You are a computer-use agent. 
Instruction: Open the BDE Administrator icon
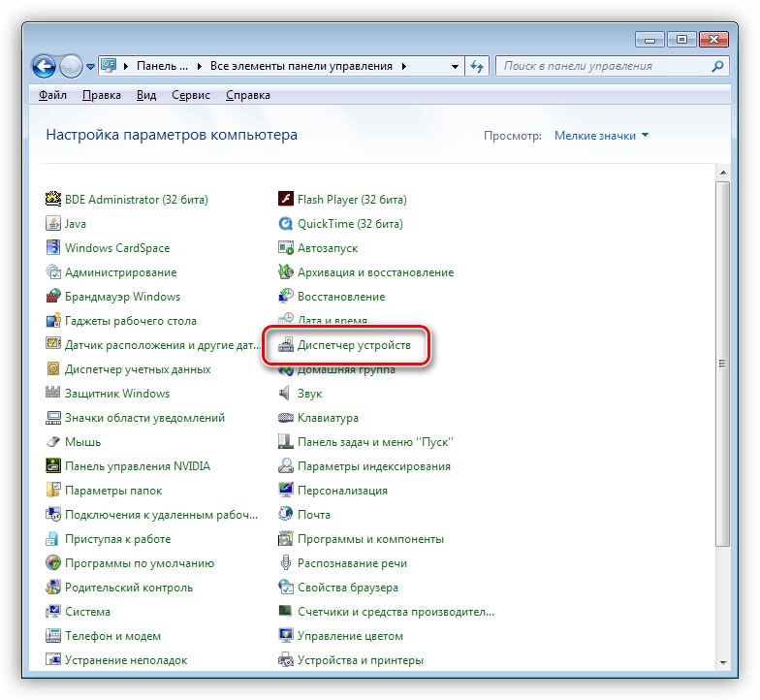coord(52,200)
